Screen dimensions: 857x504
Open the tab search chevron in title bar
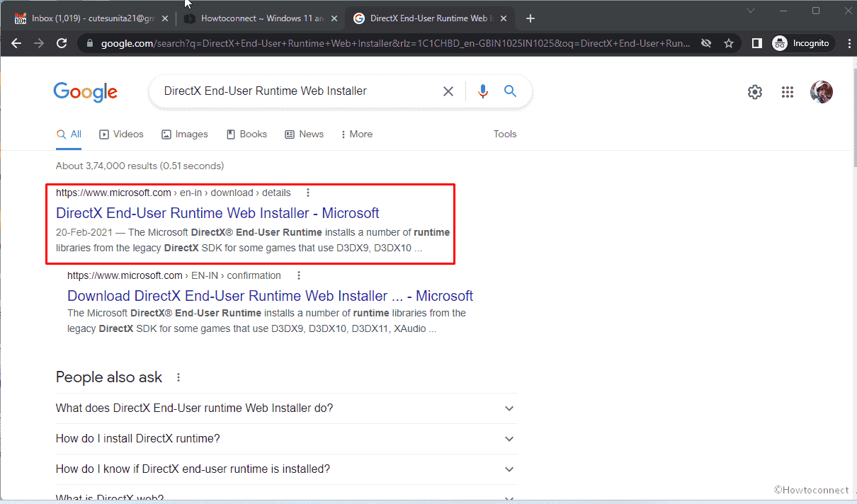tap(751, 11)
